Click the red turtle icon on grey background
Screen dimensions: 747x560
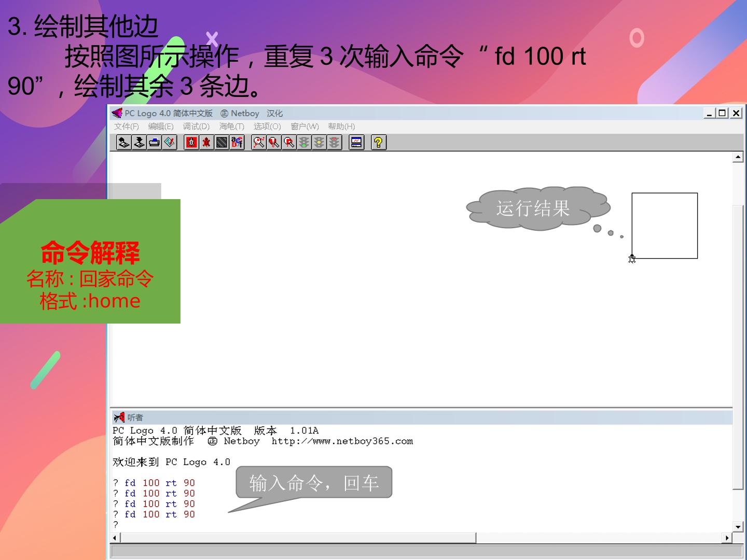coord(206,142)
